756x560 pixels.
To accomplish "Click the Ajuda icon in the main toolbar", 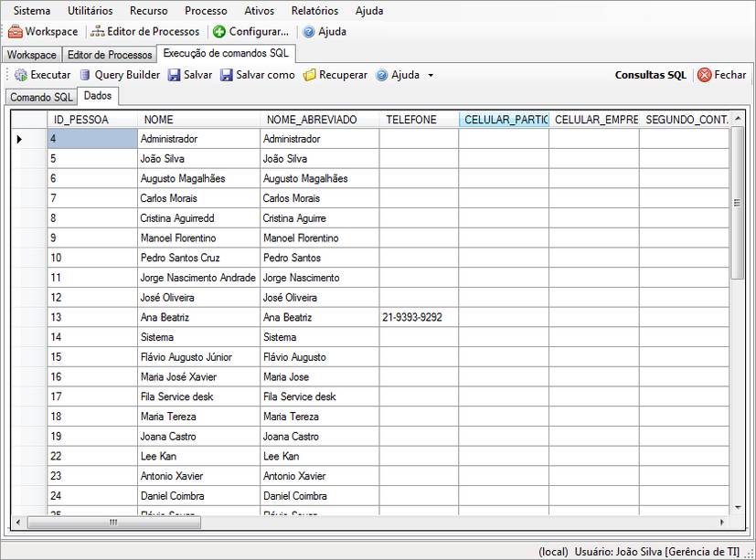I will pyautogui.click(x=309, y=32).
